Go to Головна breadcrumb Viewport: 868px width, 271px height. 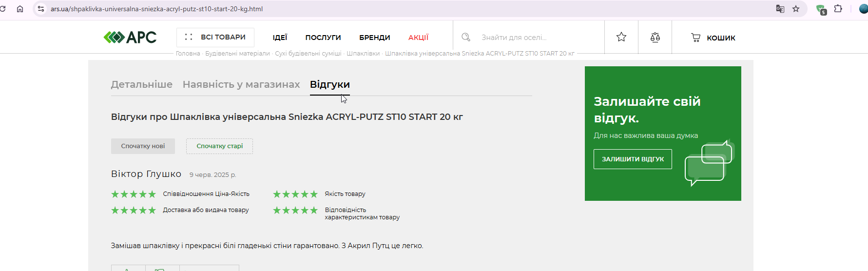pos(188,54)
